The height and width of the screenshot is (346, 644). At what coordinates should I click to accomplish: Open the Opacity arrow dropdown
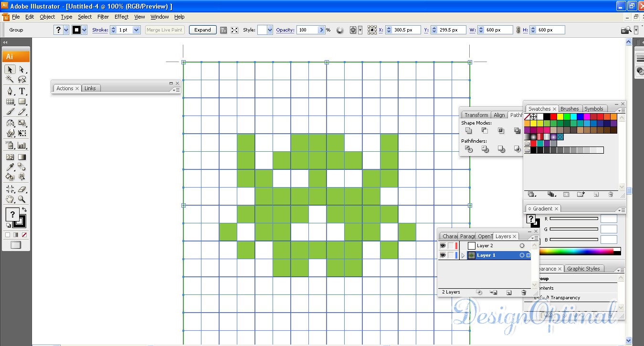click(322, 30)
